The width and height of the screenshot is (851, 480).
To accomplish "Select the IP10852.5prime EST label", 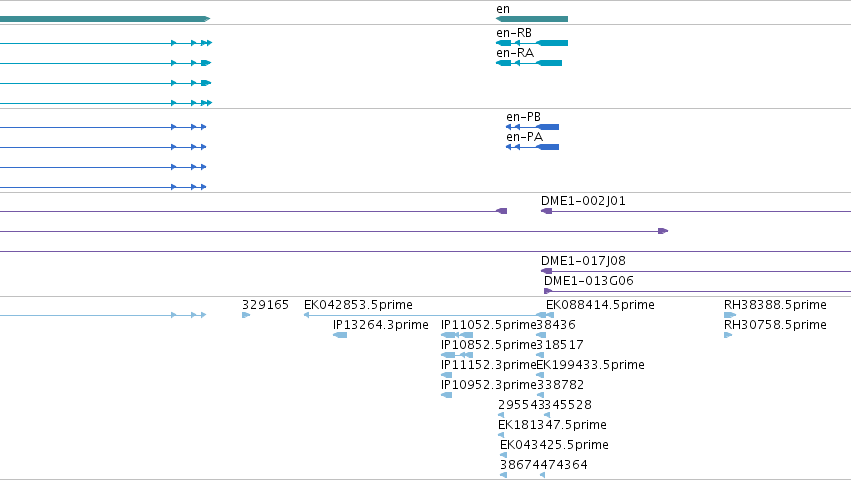I will coord(488,345).
